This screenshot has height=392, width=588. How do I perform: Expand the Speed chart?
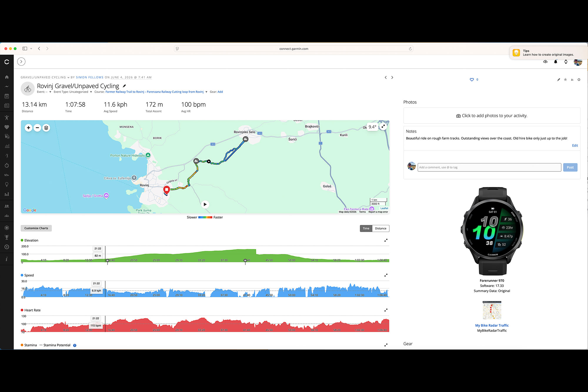coord(386,275)
